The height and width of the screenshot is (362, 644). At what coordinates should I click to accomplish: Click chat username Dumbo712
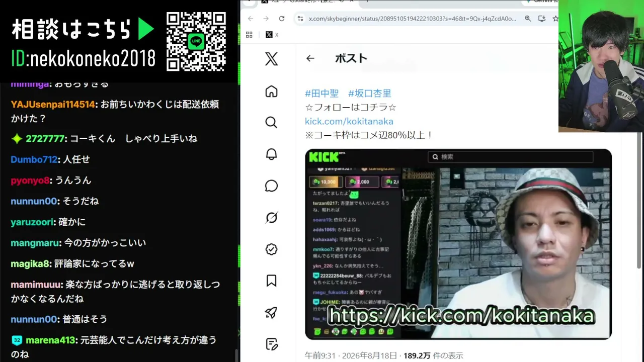pos(34,159)
